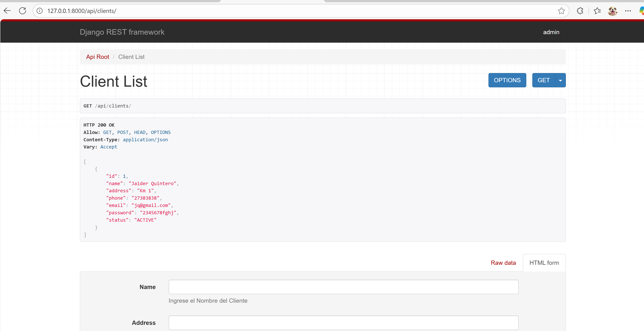Image resolution: width=644 pixels, height=331 pixels.
Task: Click the browser back arrow
Action: click(x=7, y=11)
